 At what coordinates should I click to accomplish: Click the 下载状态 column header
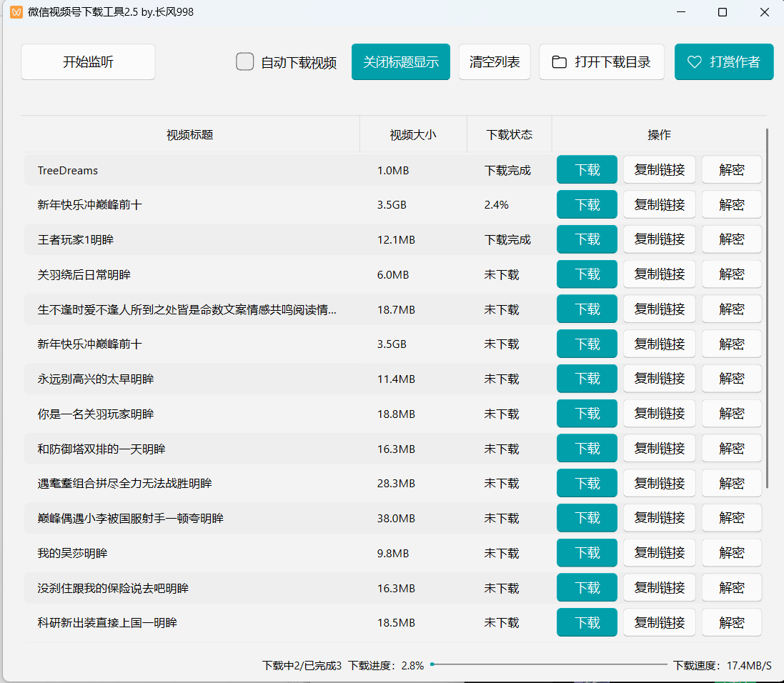(x=509, y=134)
